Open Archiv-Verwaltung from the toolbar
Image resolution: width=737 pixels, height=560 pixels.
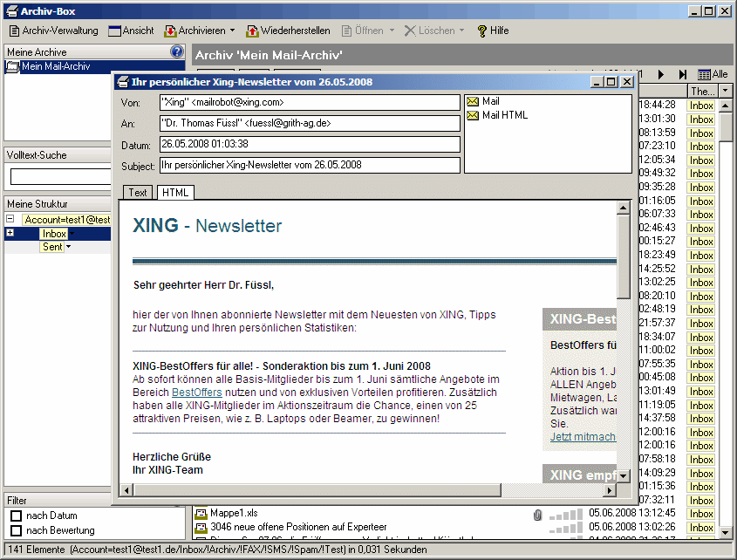[52, 31]
